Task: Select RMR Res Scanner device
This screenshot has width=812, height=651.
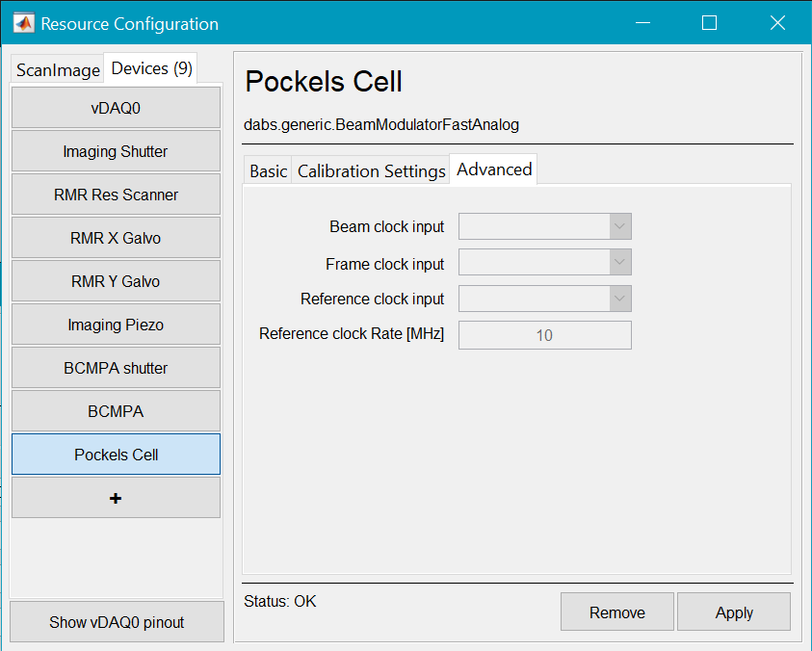Action: pyautogui.click(x=116, y=195)
